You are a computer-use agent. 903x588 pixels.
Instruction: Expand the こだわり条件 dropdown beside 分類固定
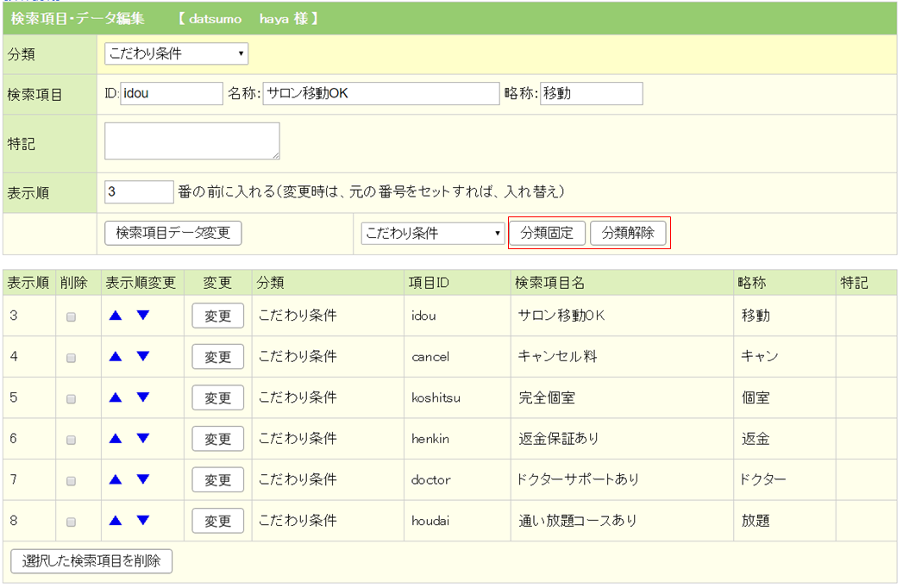tap(432, 234)
